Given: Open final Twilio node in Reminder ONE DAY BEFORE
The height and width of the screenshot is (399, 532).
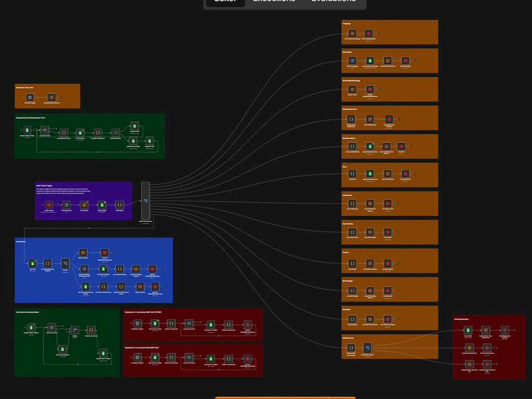Looking at the screenshot, I should (248, 325).
